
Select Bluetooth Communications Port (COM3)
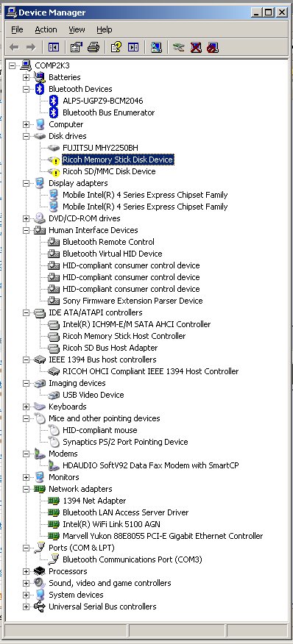[132, 559]
